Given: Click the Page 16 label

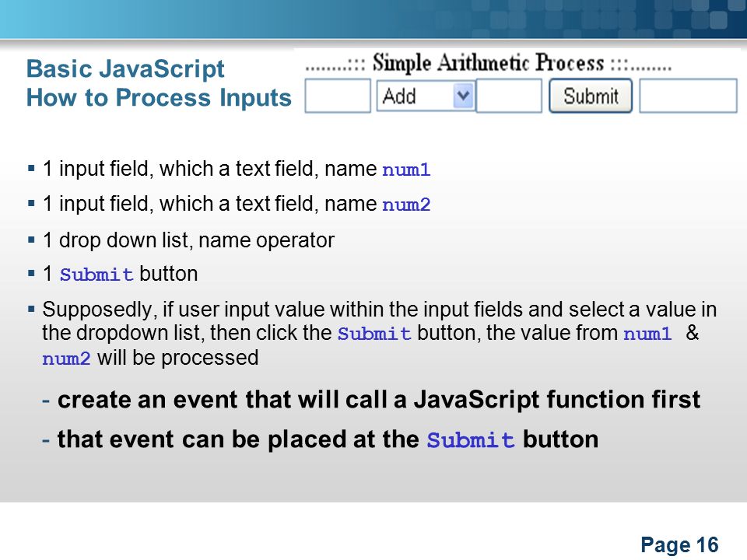Looking at the screenshot, I should 679,544.
